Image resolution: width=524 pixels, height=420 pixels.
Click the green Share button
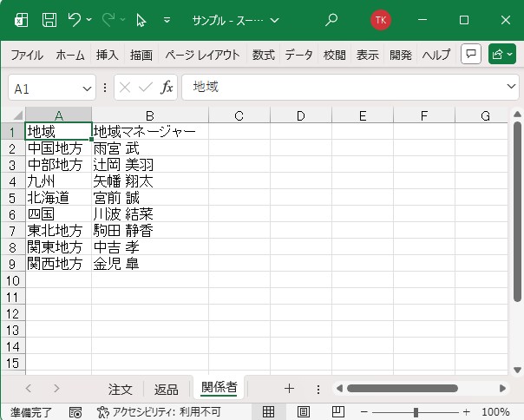pos(501,55)
